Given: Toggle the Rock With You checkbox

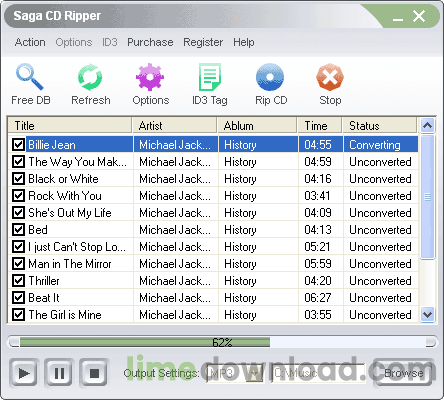Looking at the screenshot, I should click(x=18, y=196).
